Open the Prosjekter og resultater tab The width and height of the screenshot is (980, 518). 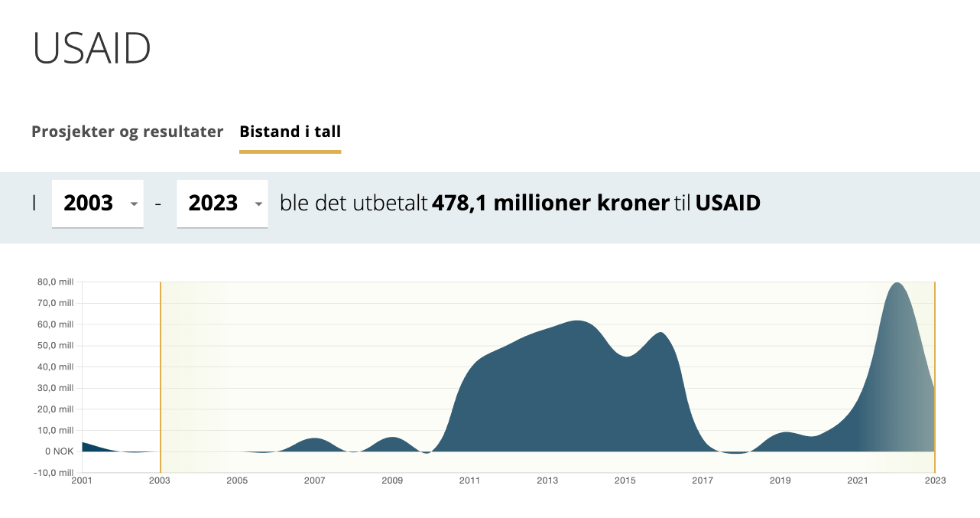pos(127,132)
